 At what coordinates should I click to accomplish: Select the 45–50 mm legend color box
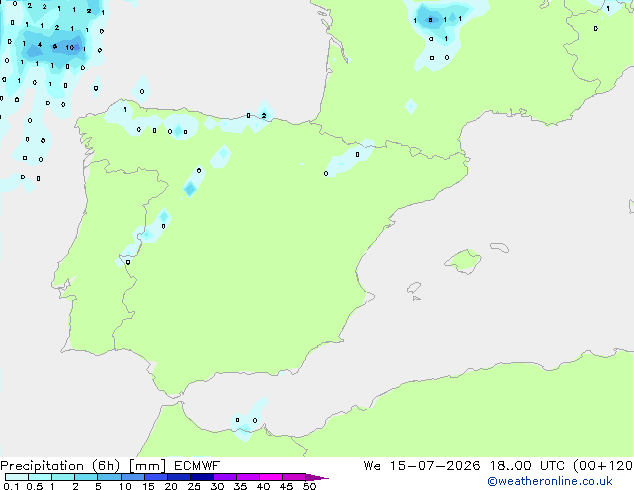tap(294, 477)
